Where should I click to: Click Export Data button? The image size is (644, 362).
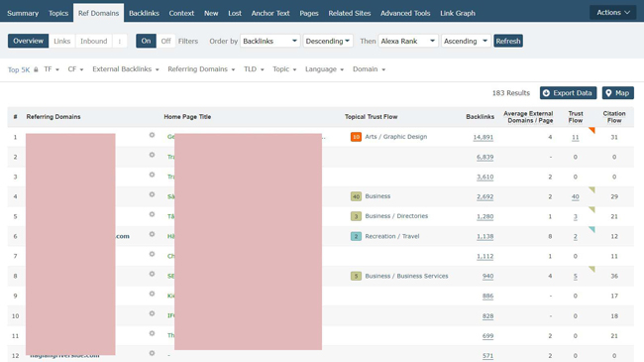pos(568,93)
